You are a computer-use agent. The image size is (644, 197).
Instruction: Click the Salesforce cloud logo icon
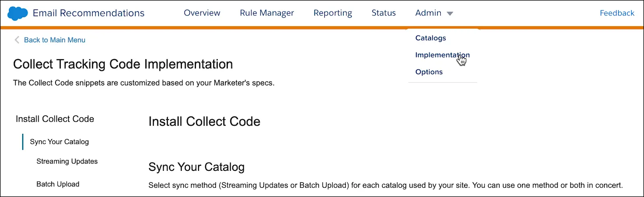(18, 13)
